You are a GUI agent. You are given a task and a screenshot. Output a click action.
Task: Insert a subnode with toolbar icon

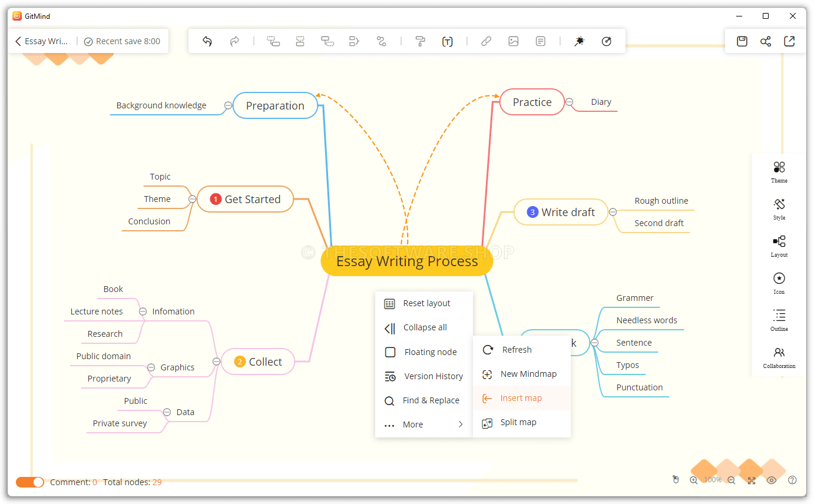tap(273, 41)
